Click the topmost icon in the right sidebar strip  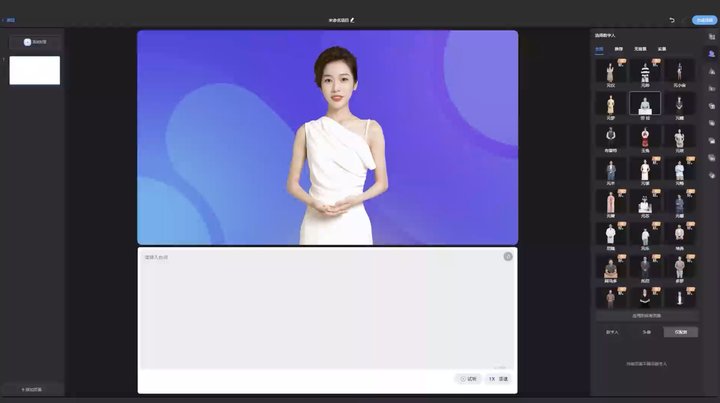click(x=711, y=35)
